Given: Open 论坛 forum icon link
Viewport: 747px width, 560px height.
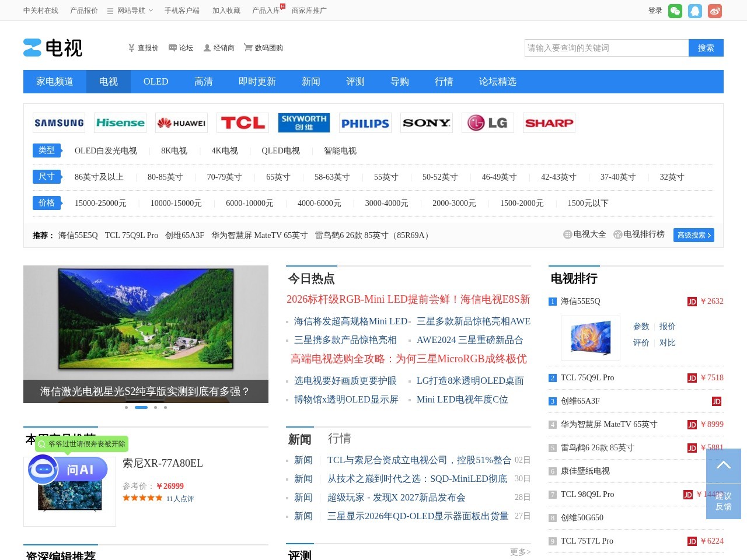Looking at the screenshot, I should pyautogui.click(x=181, y=48).
